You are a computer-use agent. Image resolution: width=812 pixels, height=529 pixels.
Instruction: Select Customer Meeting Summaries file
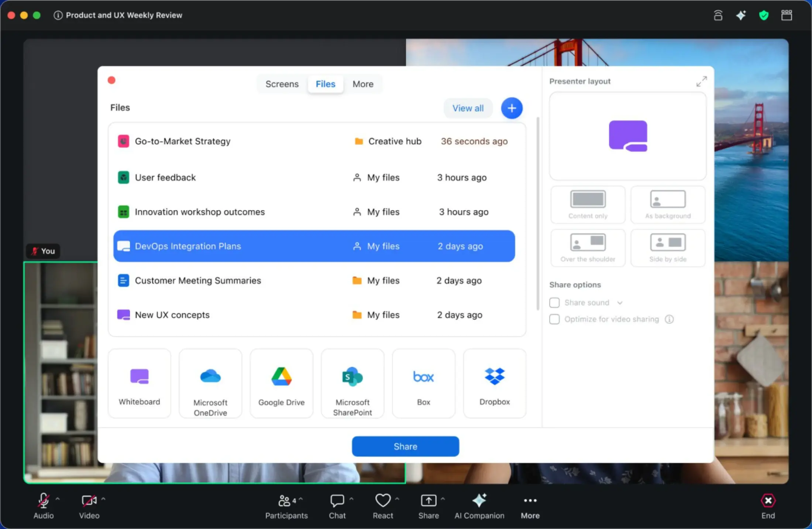(314, 281)
